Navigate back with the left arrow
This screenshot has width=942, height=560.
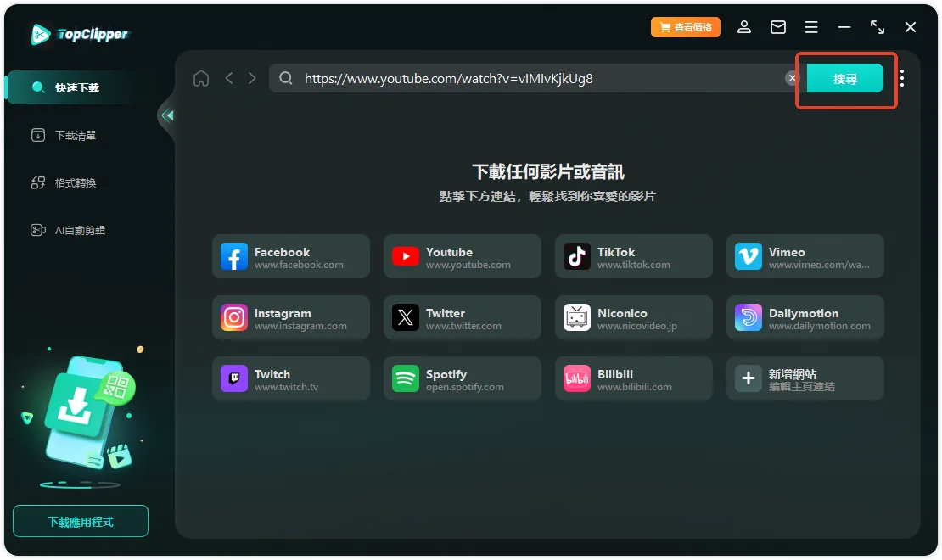pyautogui.click(x=229, y=78)
